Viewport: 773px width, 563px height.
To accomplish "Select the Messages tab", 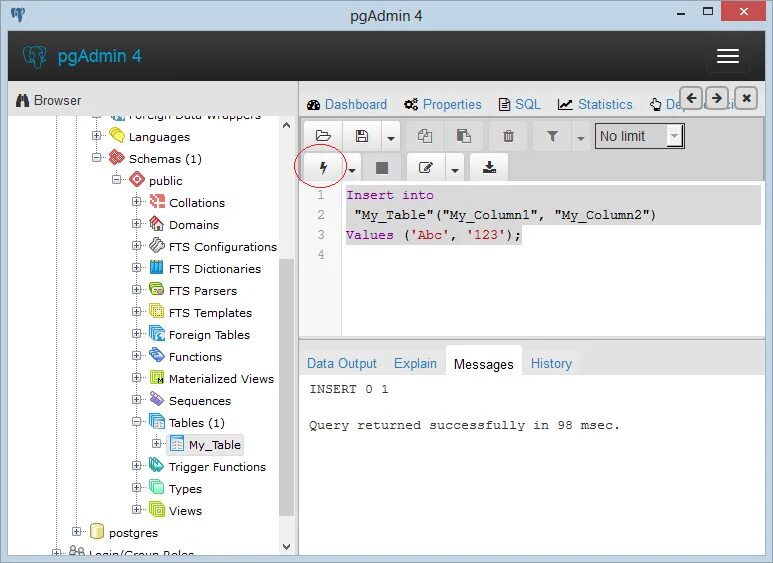I will point(484,364).
